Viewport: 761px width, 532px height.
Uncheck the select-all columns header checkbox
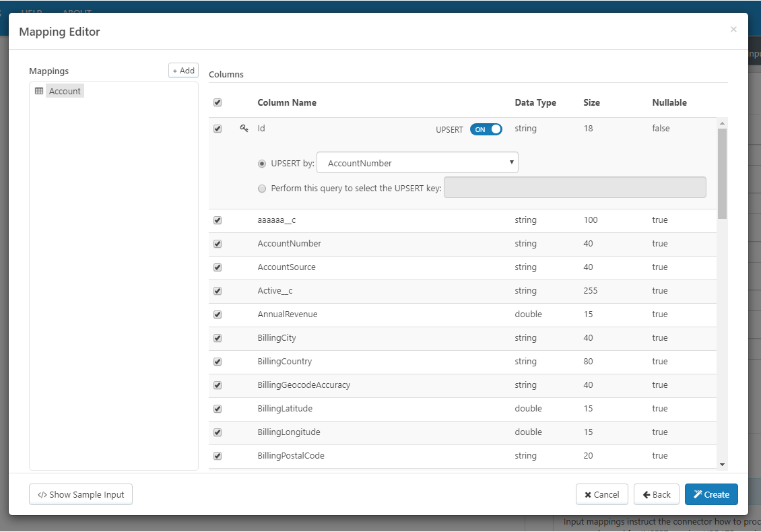(x=218, y=103)
